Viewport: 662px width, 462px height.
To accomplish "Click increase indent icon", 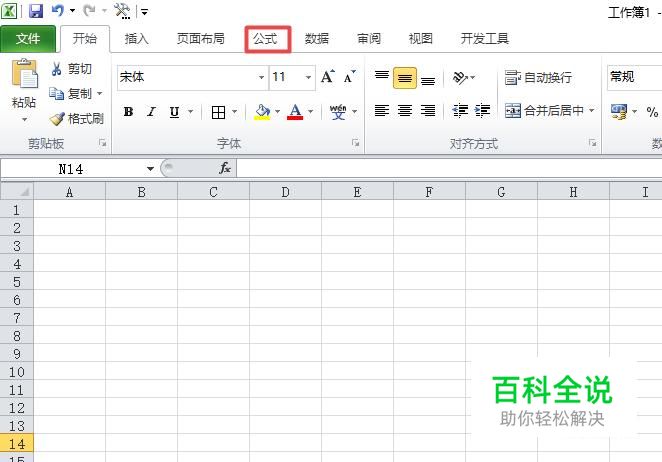I will [482, 111].
